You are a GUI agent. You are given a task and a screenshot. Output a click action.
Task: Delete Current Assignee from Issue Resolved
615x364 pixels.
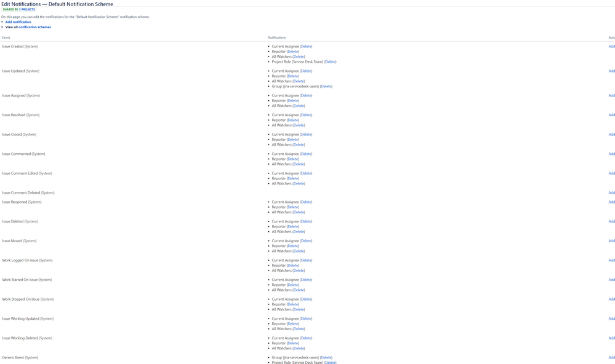[306, 115]
